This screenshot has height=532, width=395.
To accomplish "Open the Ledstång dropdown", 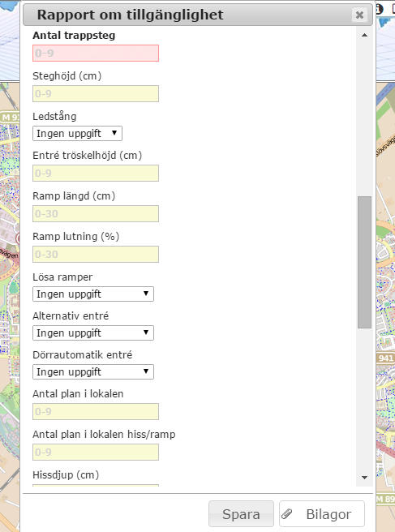I will [77, 133].
